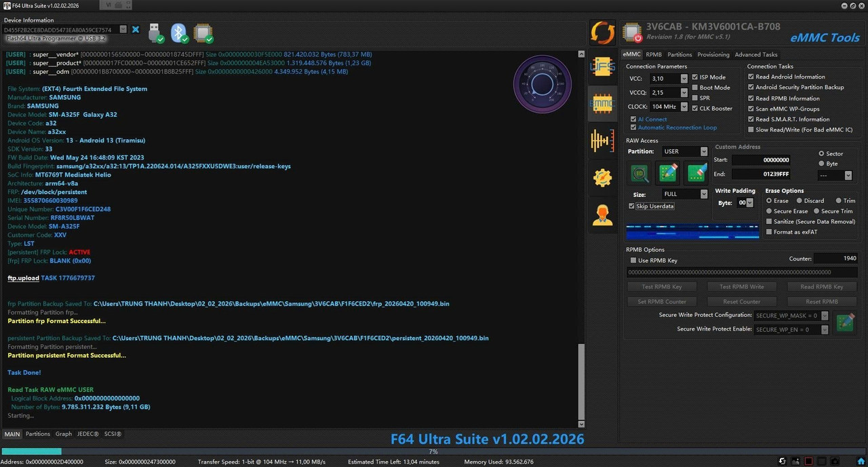Screen dimensions: 868x467
Task: Click the Reset RPMB button
Action: click(822, 301)
